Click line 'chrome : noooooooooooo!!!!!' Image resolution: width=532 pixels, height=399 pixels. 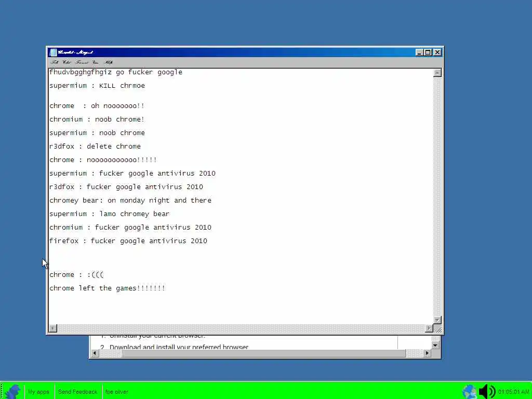click(x=103, y=160)
